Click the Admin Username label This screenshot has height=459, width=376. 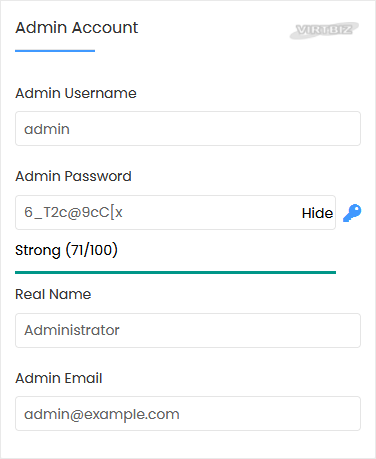pyautogui.click(x=76, y=93)
